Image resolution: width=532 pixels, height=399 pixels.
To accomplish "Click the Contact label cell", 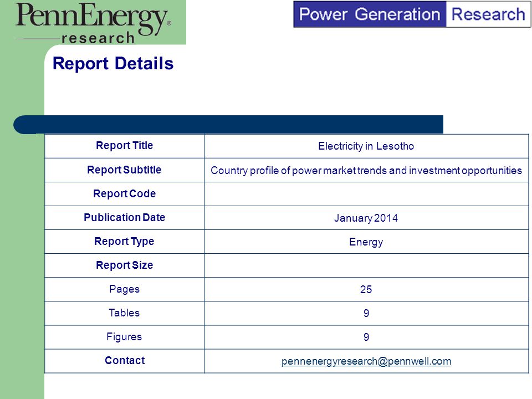I will 125,361.
